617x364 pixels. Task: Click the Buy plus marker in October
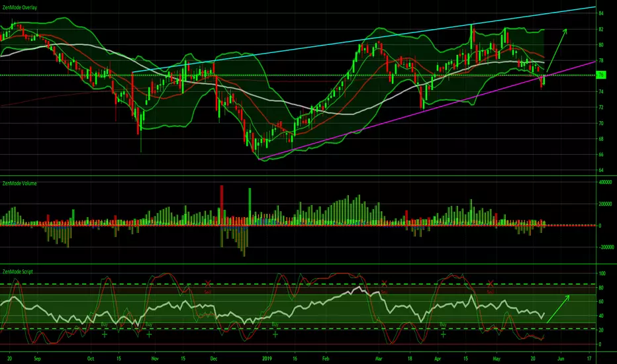(105, 334)
